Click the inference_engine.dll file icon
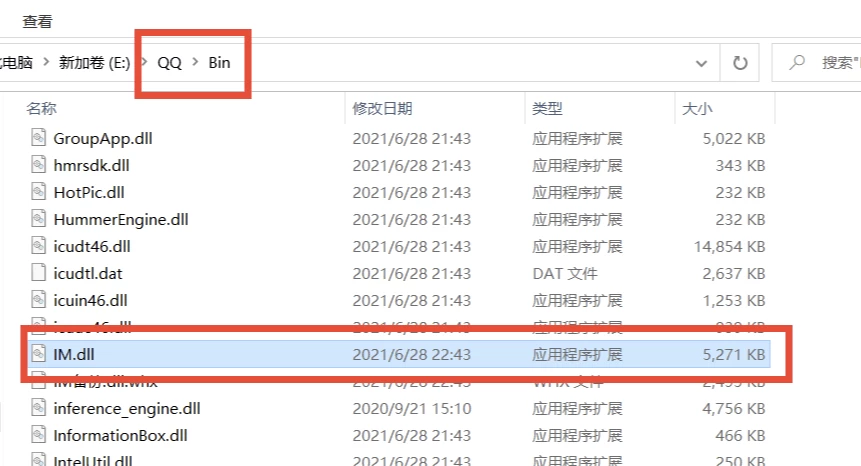 pyautogui.click(x=39, y=407)
